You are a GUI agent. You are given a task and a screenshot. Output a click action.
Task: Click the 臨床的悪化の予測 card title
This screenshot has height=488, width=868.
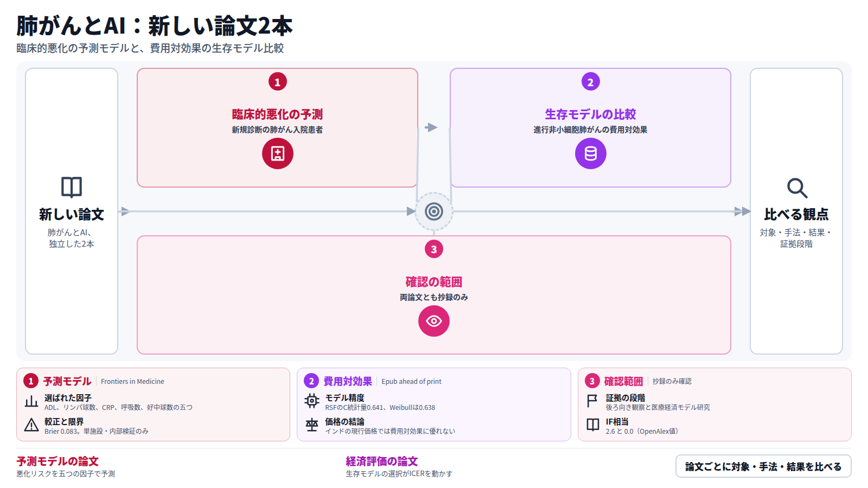point(277,114)
